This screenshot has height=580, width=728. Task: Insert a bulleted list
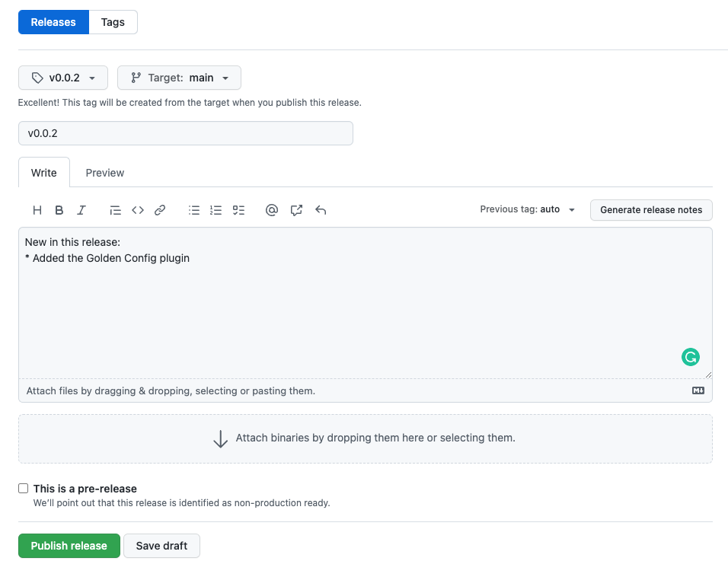tap(194, 210)
